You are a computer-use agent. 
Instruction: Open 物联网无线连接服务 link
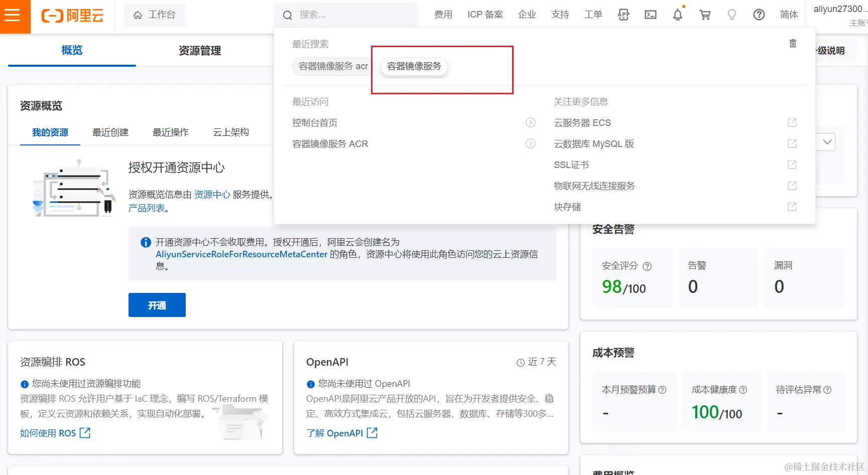pos(594,186)
